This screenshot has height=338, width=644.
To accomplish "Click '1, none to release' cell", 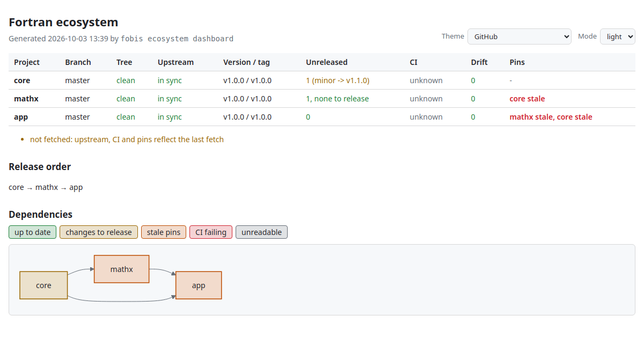I will 338,99.
